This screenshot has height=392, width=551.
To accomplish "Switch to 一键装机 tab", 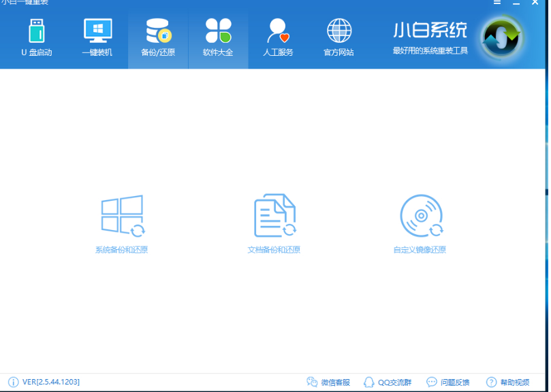I will 97,38.
